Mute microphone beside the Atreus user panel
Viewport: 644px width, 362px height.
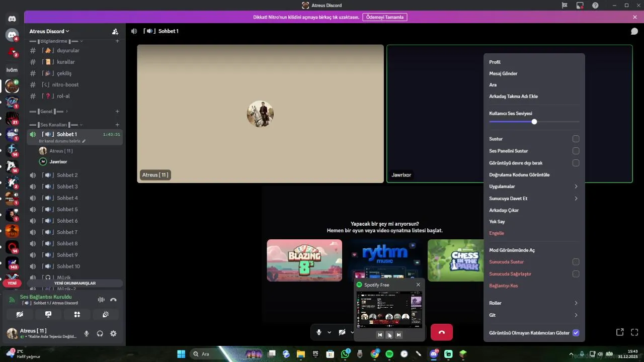[87, 333]
